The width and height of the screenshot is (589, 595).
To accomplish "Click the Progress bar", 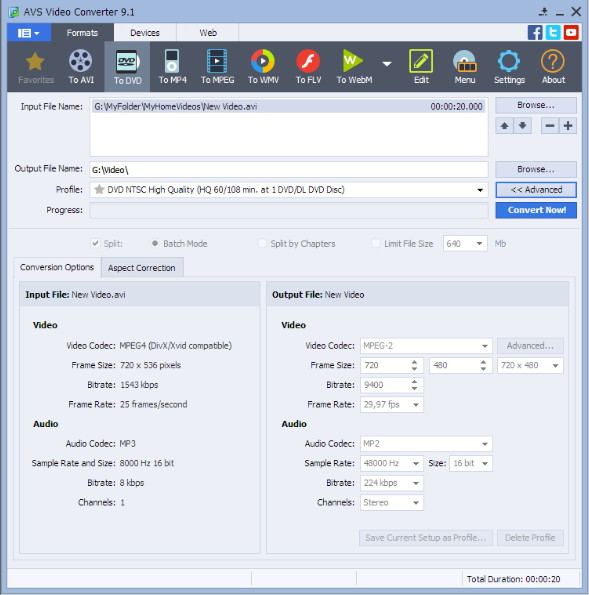I will [289, 210].
